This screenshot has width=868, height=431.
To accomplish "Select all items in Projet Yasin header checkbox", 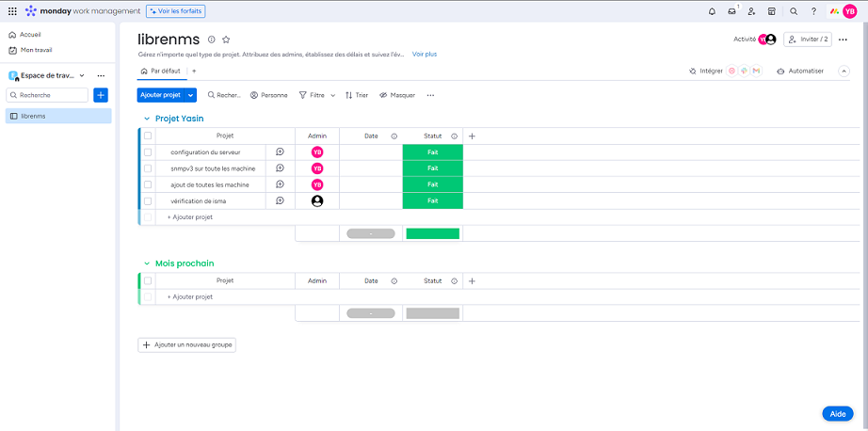I will [148, 136].
